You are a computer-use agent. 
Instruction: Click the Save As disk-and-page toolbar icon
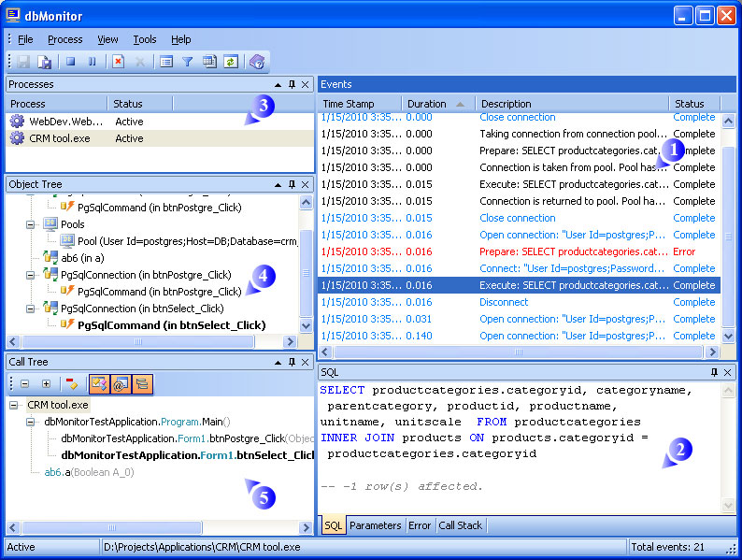[x=44, y=62]
